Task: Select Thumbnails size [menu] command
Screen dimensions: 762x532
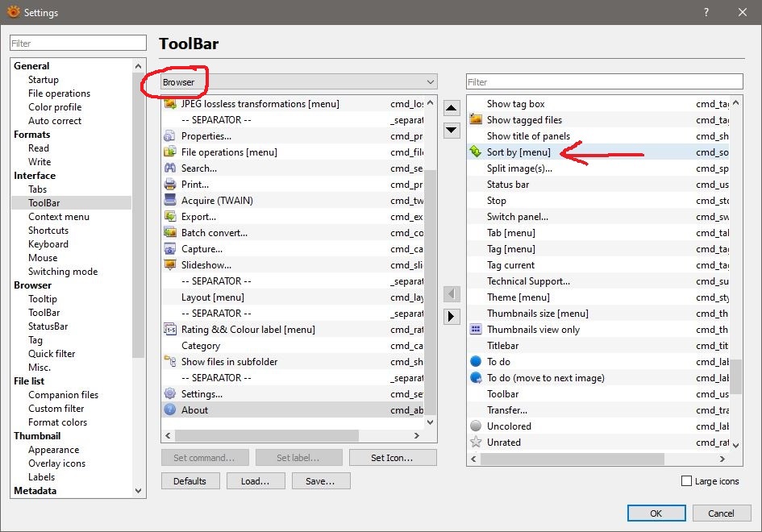Action: (598, 314)
